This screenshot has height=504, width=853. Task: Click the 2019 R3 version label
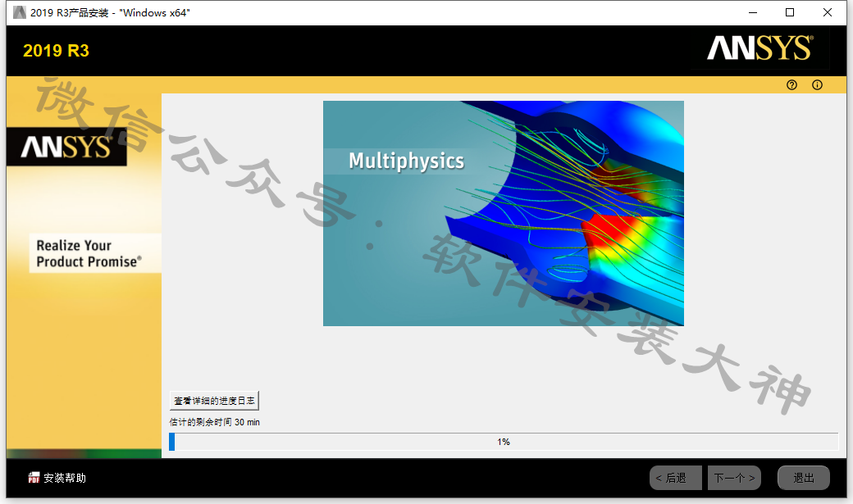[56, 51]
